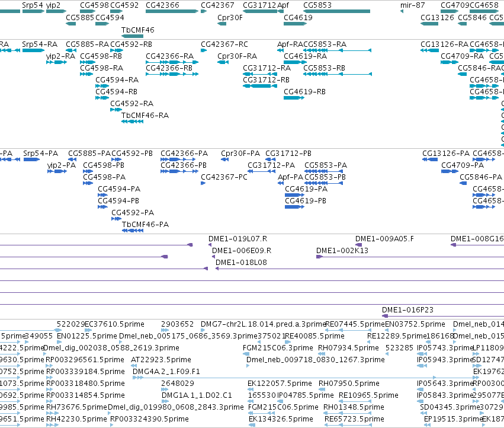
Task: Select the TbCMF46-PA protein feature
Action: [133, 231]
